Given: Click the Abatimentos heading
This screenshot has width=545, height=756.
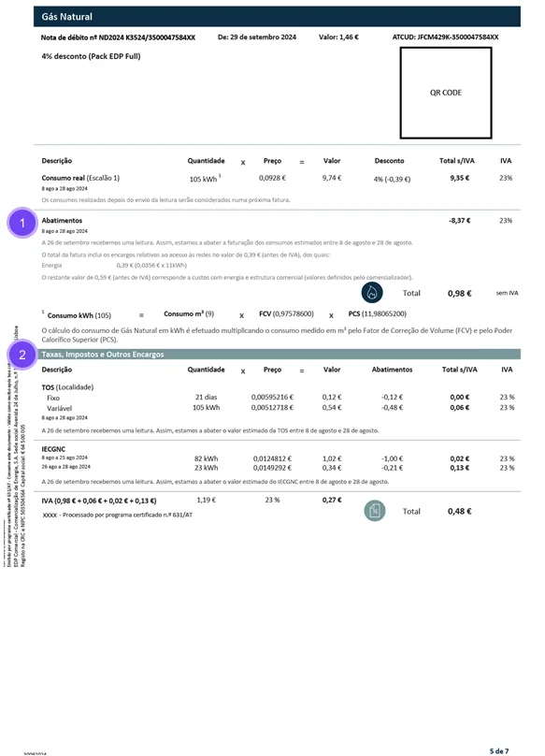Looking at the screenshot, I should coord(62,220).
